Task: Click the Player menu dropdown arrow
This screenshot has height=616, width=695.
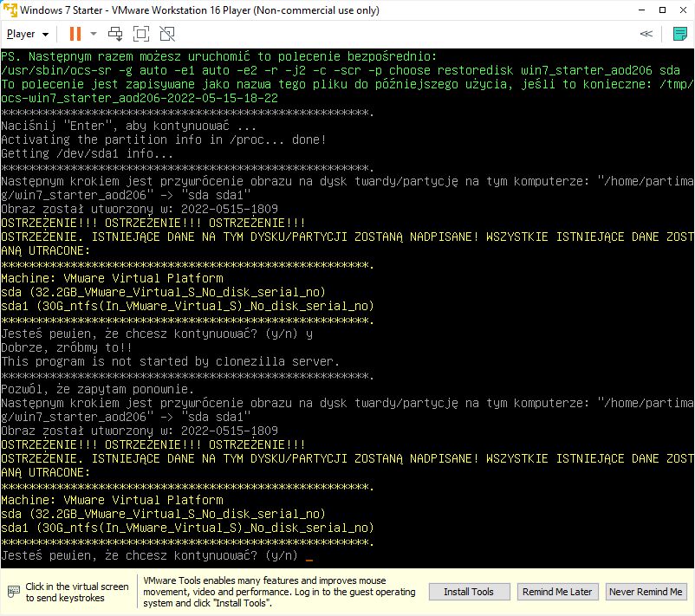Action: point(46,35)
